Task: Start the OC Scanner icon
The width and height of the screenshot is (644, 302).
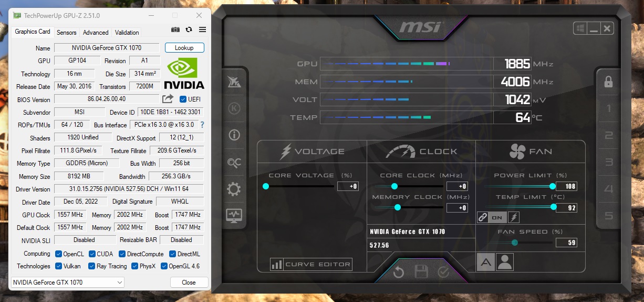Action: [234, 163]
